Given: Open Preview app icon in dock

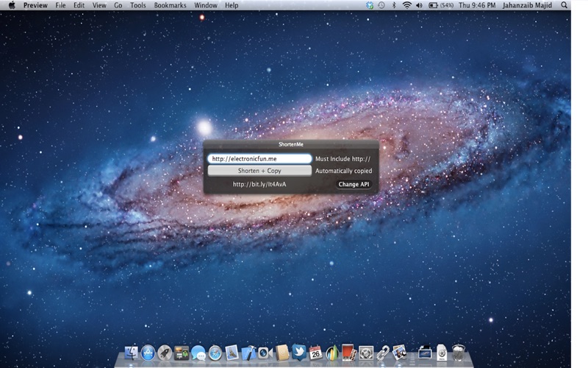Looking at the screenshot, I should (399, 353).
